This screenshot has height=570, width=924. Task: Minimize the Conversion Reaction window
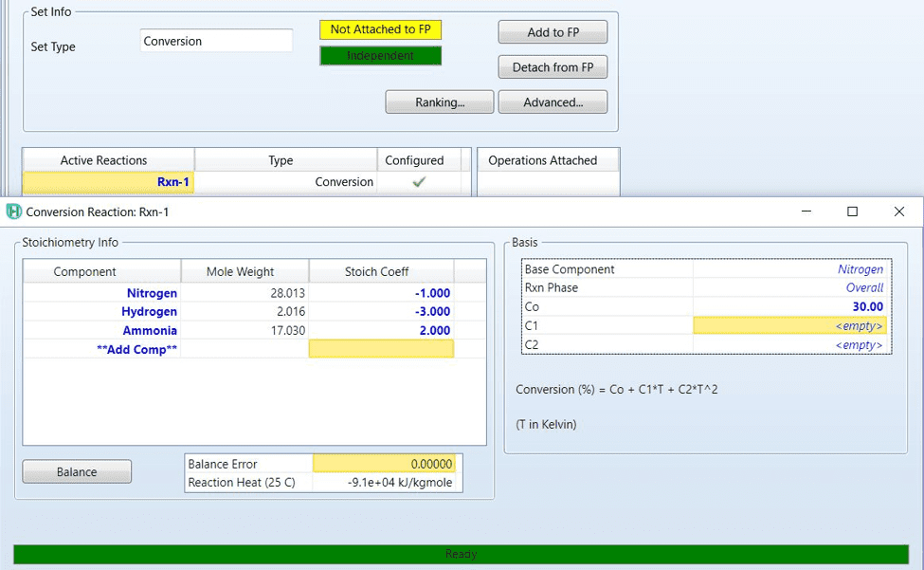point(806,211)
